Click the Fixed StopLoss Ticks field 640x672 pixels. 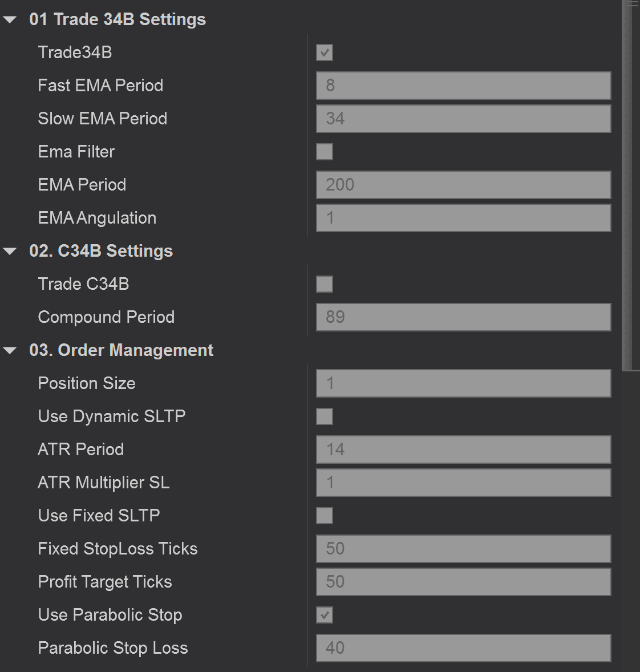click(463, 549)
